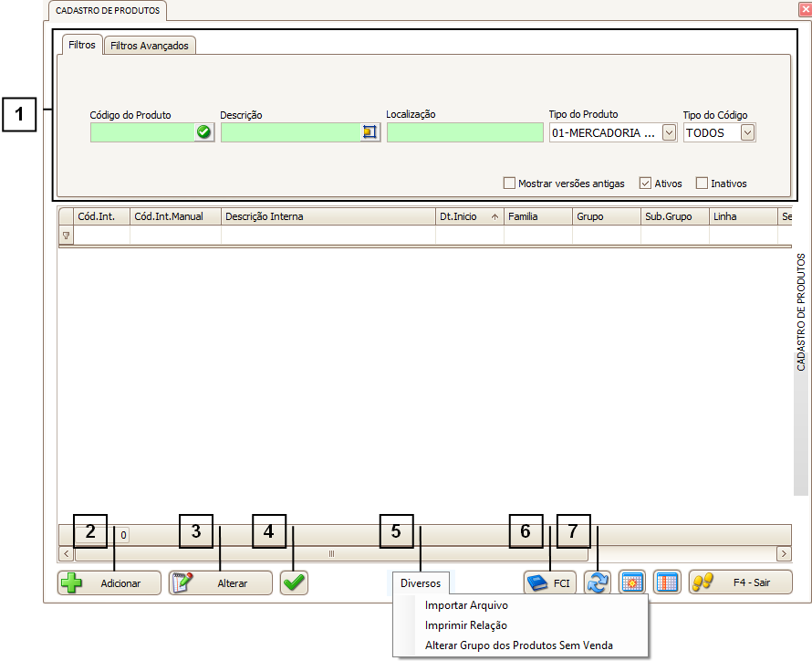Click the blue table columns icon
Screen dimensions: 812x661
667,582
